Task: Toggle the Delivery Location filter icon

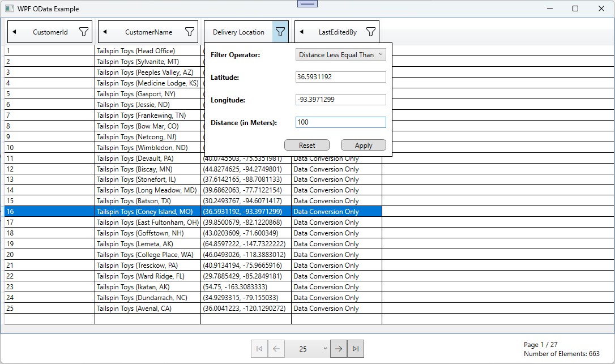Action: (280, 32)
